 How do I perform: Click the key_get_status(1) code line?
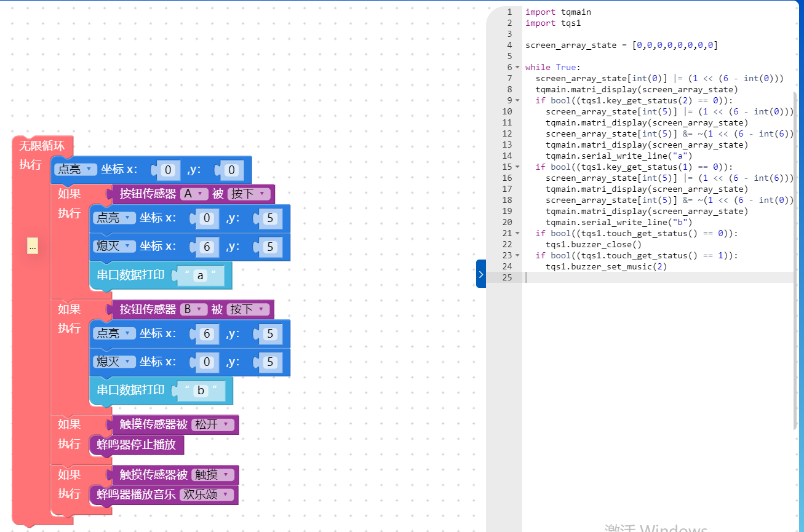[634, 167]
